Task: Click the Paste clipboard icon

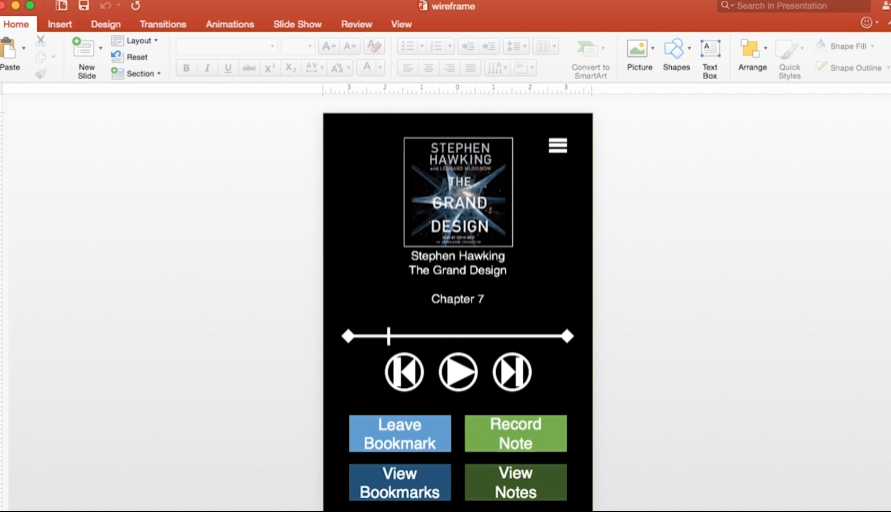Action: tap(9, 49)
